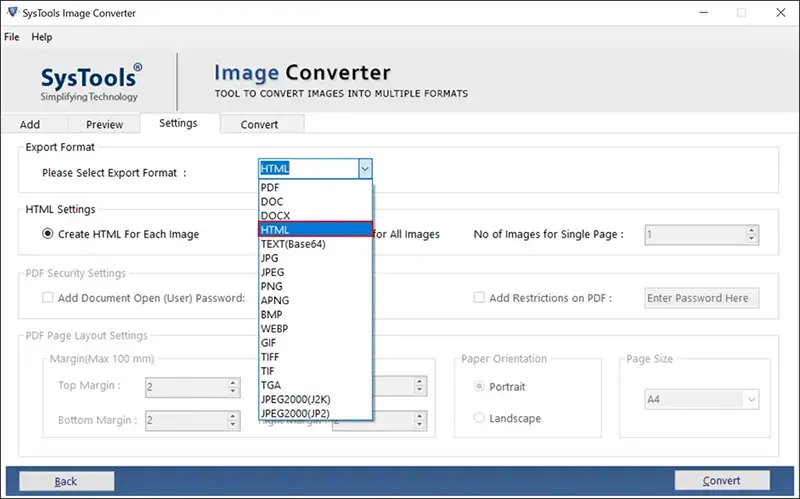Collapse the Export Format dropdown arrow
Viewport: 800px width, 499px height.
tap(365, 169)
